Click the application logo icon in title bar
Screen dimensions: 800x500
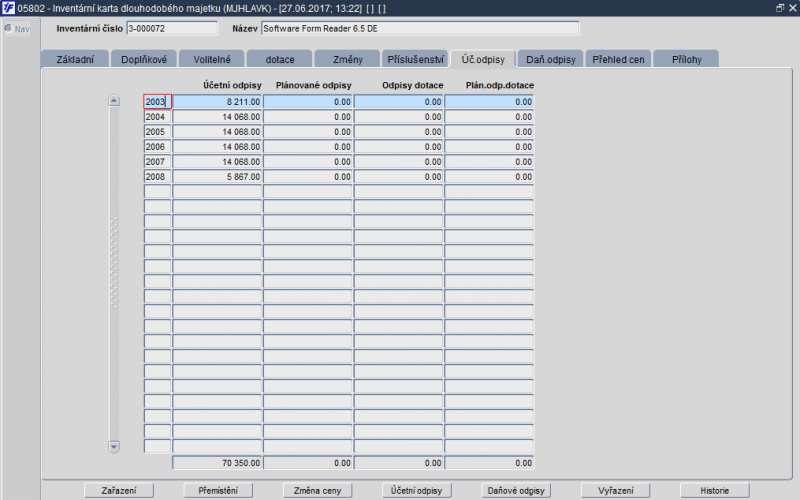pos(8,8)
